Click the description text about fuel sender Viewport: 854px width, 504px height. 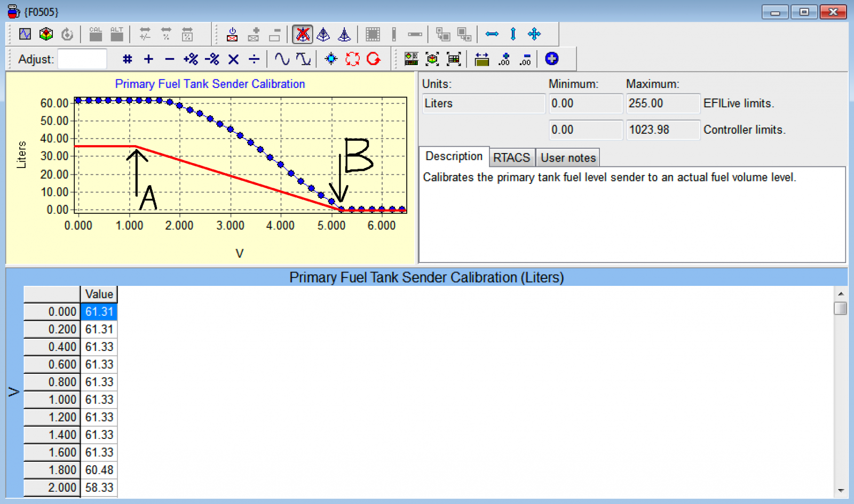point(609,178)
